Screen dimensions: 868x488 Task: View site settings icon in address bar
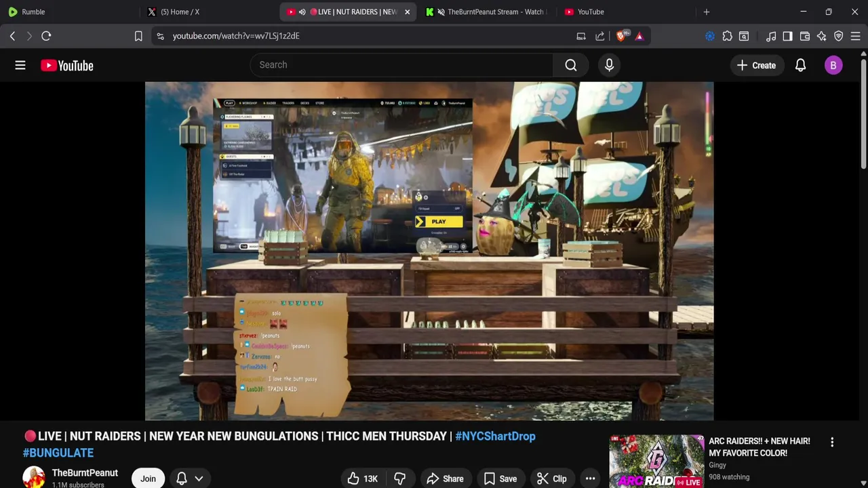(x=160, y=36)
